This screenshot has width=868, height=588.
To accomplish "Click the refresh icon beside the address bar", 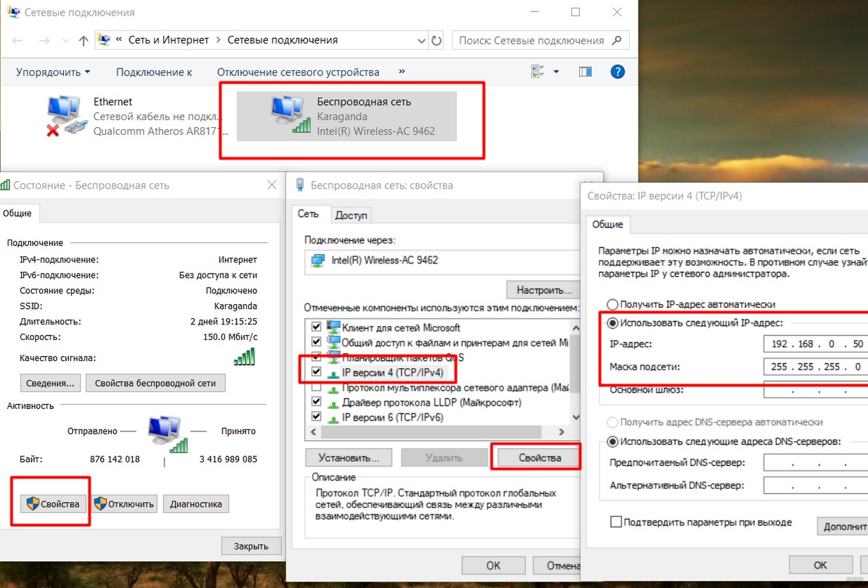I will coord(437,40).
